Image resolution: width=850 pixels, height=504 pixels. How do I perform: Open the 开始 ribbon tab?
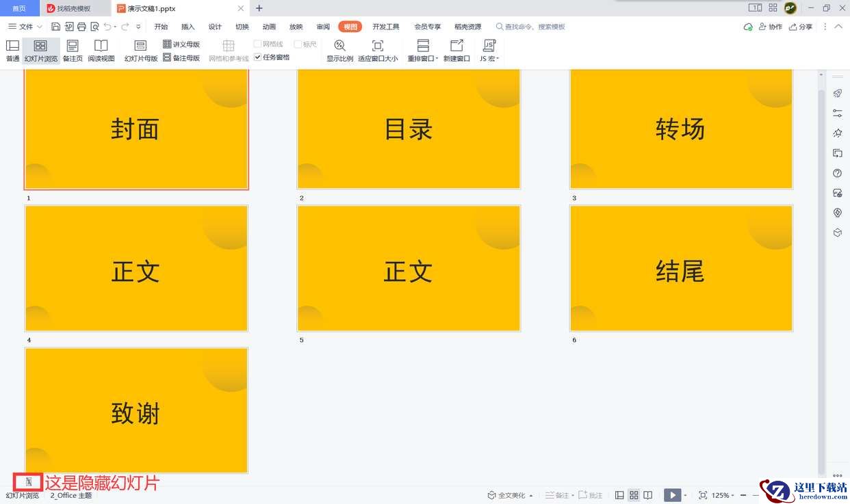(x=161, y=27)
